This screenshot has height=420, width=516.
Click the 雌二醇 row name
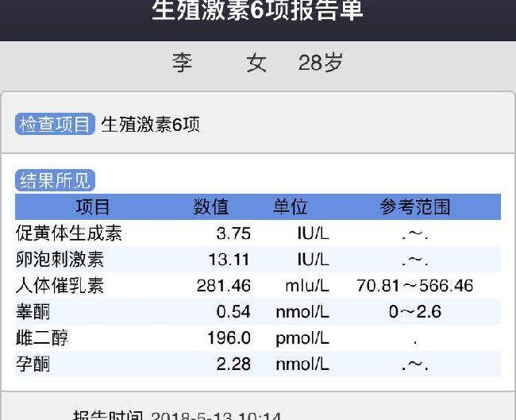42,338
